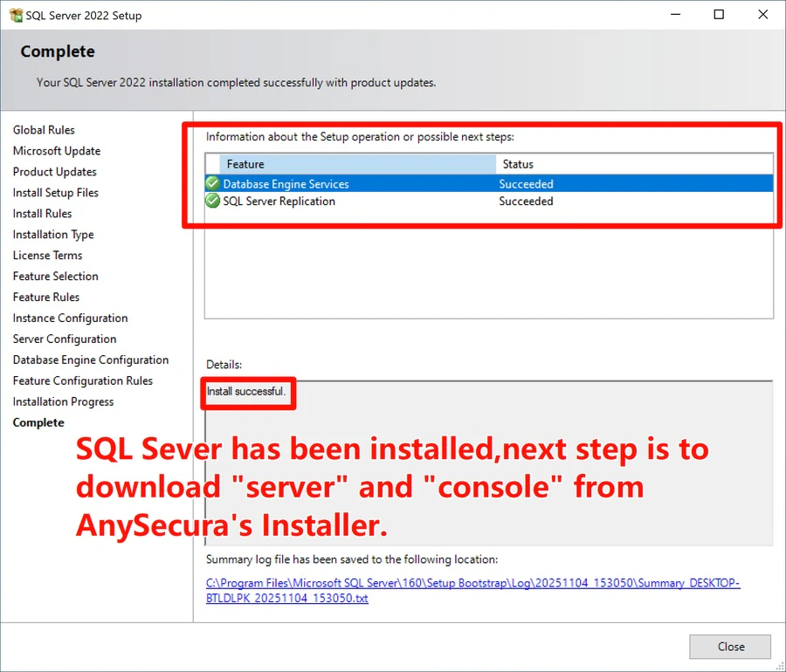786x672 pixels.
Task: Select the SQL Server Replication row
Action: point(489,201)
